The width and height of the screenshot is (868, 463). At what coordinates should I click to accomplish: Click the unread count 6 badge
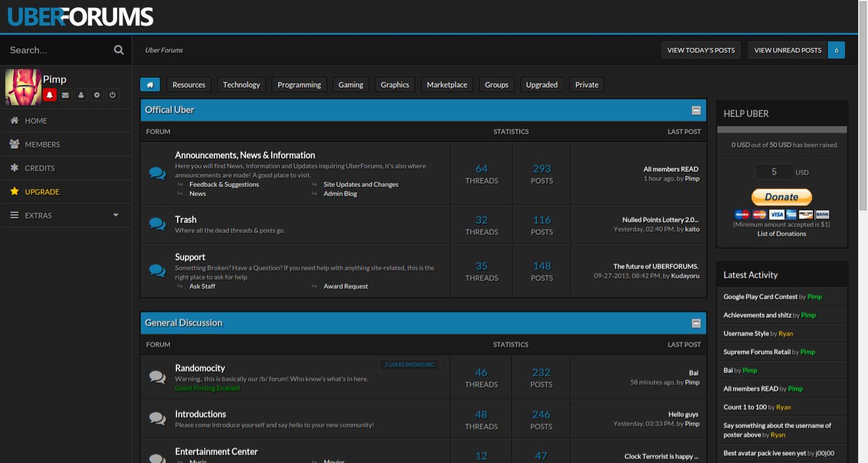coord(836,50)
